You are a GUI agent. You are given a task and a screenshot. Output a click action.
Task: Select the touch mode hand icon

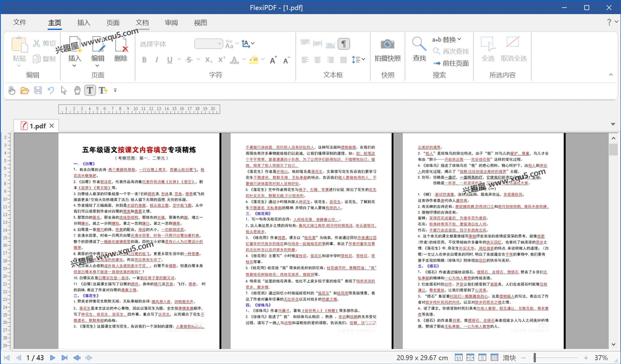[x=11, y=90]
